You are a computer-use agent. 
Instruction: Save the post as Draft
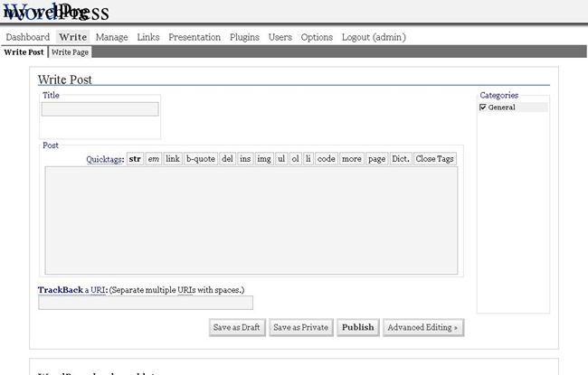pos(237,327)
